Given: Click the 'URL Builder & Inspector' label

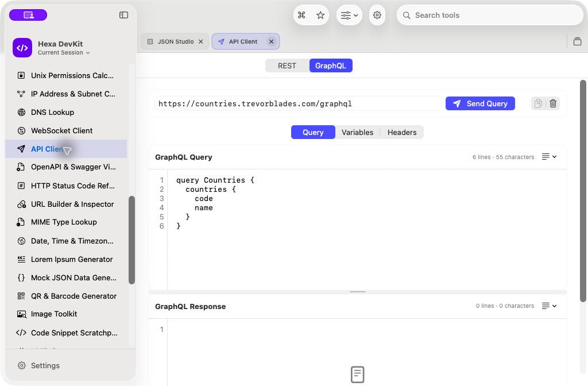Looking at the screenshot, I should click(72, 204).
